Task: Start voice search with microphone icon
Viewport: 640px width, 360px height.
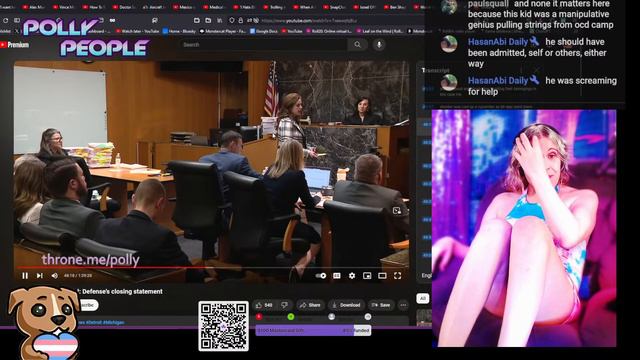Action: [x=379, y=44]
